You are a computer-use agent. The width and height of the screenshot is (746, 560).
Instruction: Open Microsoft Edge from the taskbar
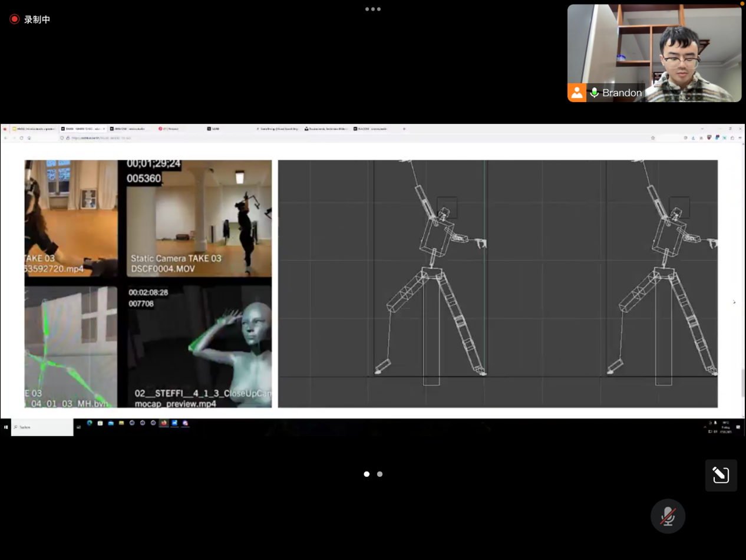[90, 423]
